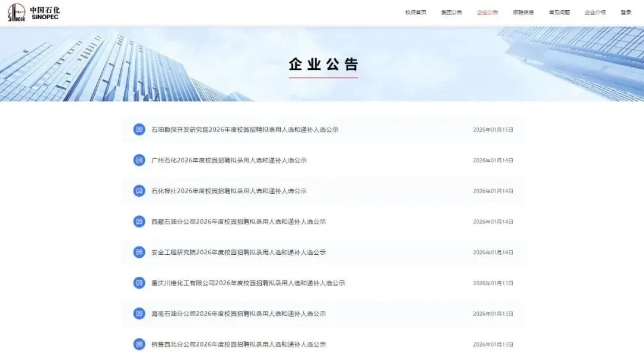Select the 企业公告 navigation tab

(x=487, y=13)
